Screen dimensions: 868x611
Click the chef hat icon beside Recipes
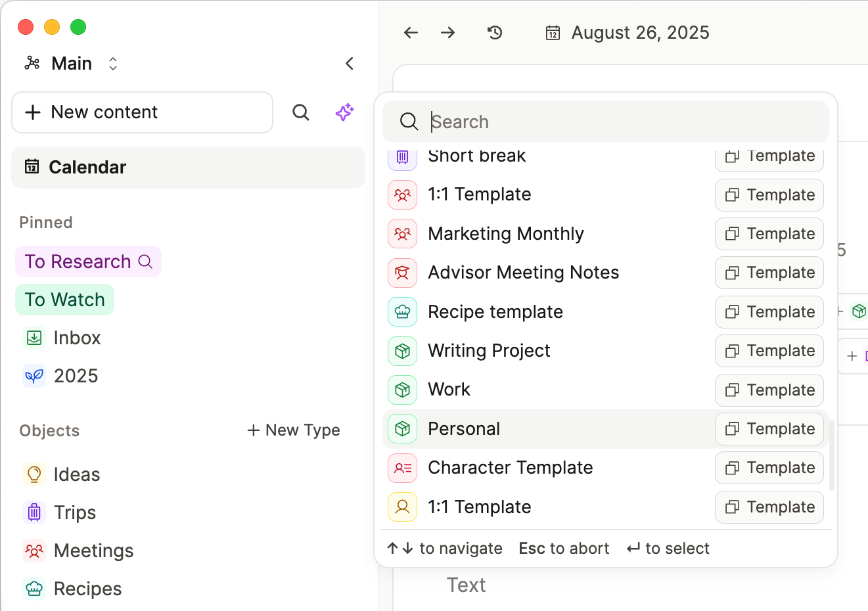[x=34, y=589]
